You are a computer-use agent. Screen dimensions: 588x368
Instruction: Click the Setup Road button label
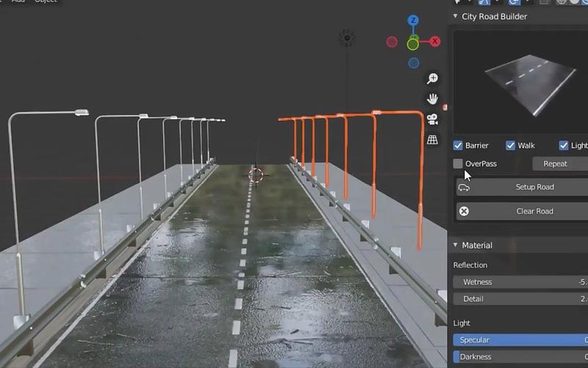[535, 187]
